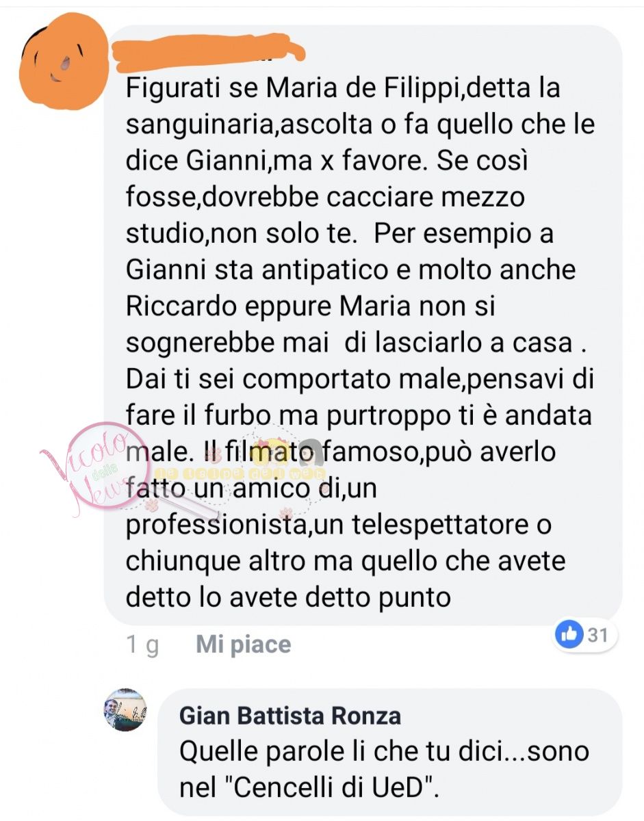Open Gian Battista Ronza's profile picture
Viewport: 644px width, 821px height.
click(125, 709)
